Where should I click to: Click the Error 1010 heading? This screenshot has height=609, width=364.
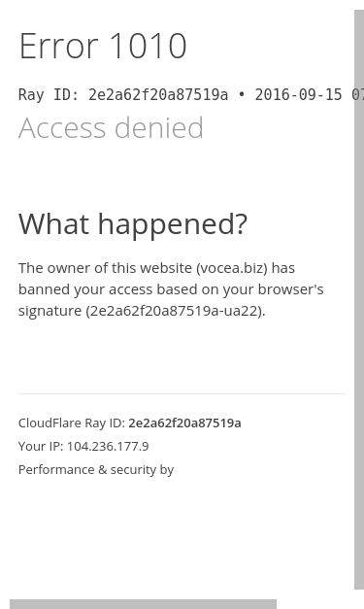tap(103, 47)
